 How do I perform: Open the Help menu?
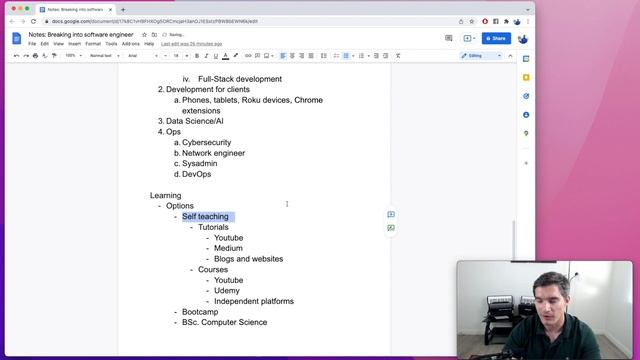149,44
